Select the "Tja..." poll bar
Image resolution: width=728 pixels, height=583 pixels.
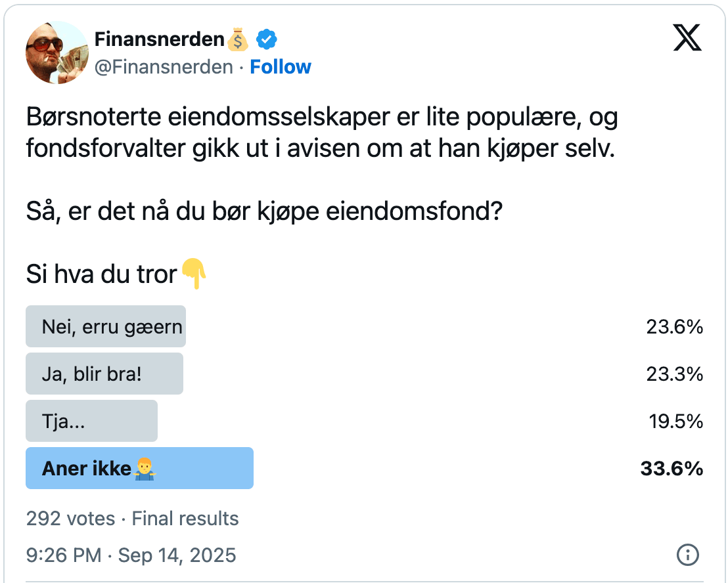[x=91, y=421]
